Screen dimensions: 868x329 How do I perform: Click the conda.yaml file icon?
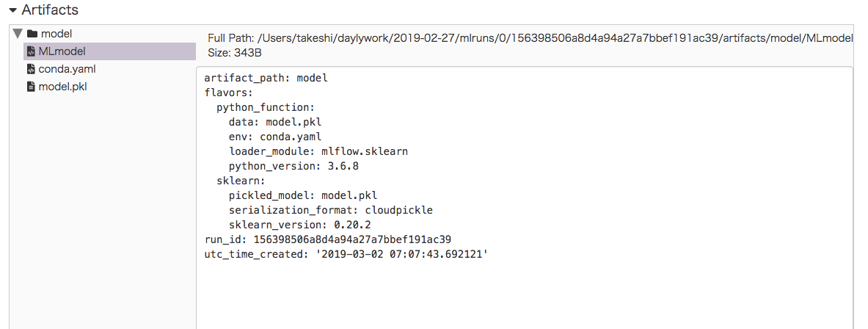31,69
